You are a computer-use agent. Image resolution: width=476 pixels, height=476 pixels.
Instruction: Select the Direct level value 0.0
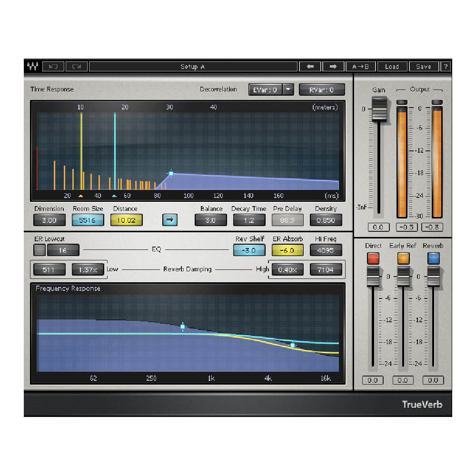tap(373, 380)
